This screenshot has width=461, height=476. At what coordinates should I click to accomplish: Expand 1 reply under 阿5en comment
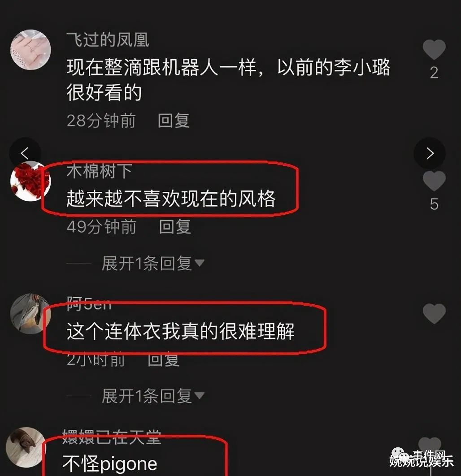[153, 396]
